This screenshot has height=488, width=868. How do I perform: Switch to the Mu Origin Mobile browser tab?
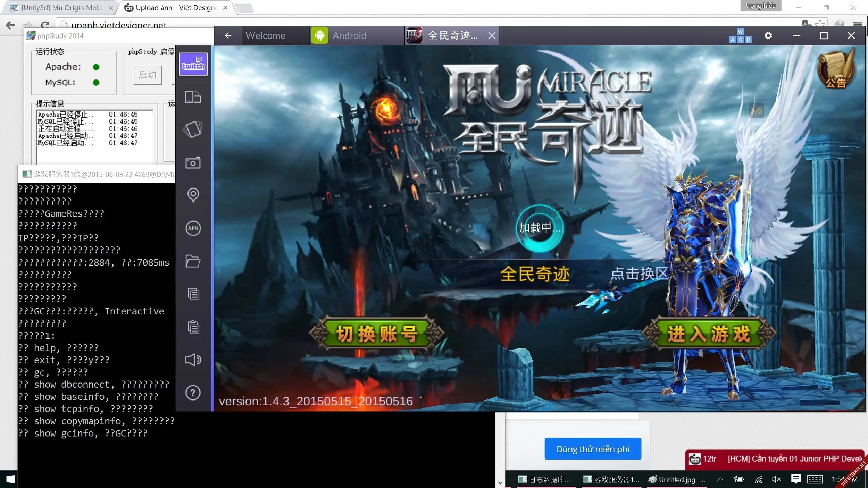[x=61, y=8]
